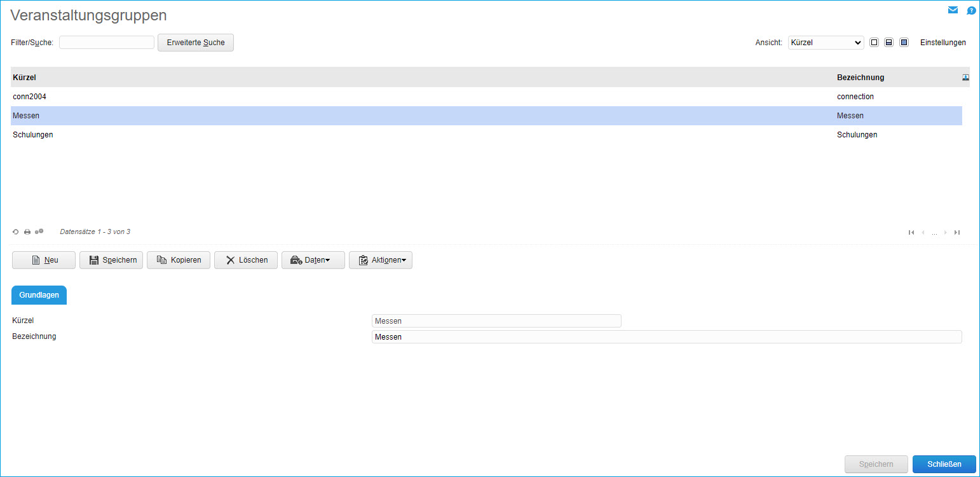Open the help question-mark bubble

(971, 11)
